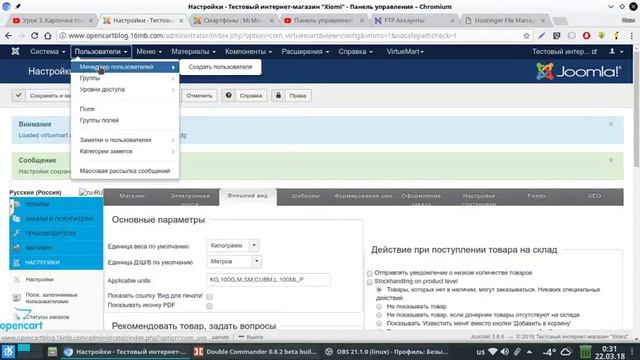Open Единица Д/Ш/В Метров dropdown
This screenshot has height=360, width=640.
tap(234, 261)
